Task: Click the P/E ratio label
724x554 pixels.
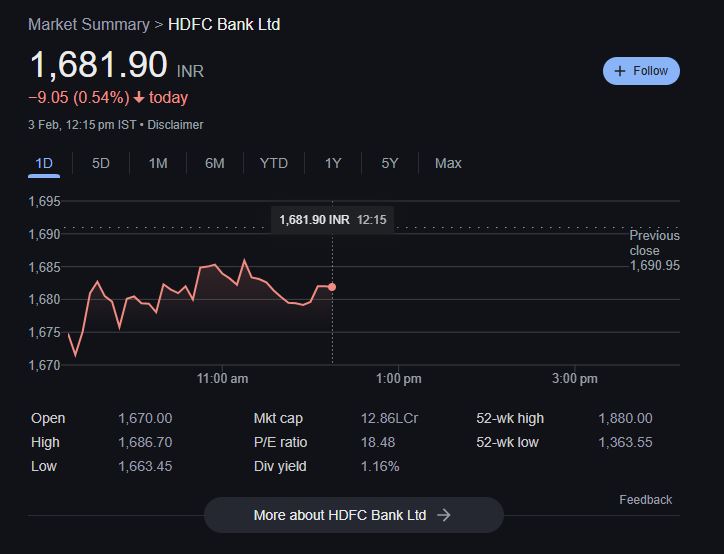Action: pos(280,442)
